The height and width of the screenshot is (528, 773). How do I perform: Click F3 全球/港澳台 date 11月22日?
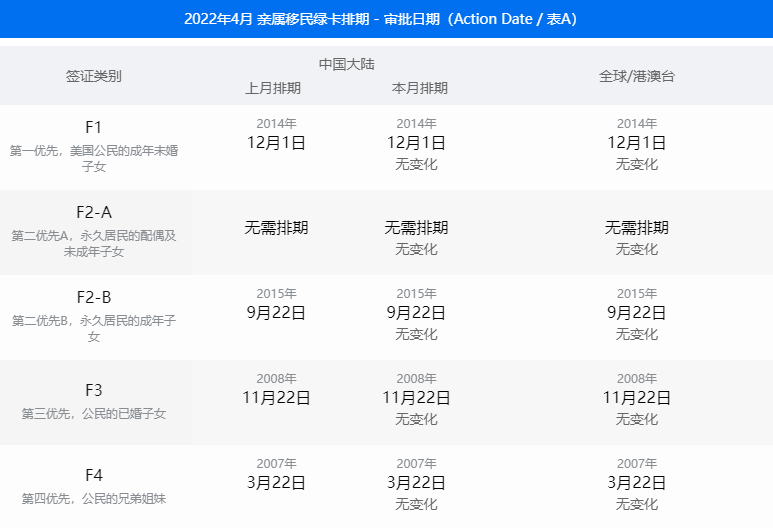pos(636,398)
